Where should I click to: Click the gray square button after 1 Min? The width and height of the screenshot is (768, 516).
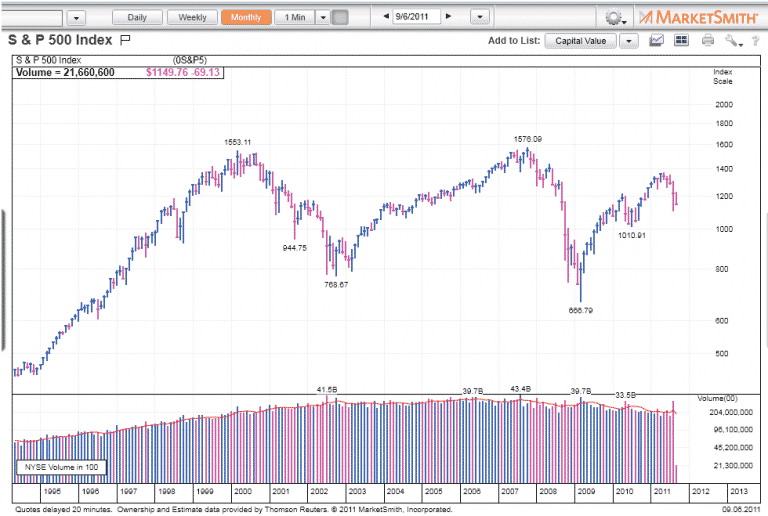pos(340,17)
